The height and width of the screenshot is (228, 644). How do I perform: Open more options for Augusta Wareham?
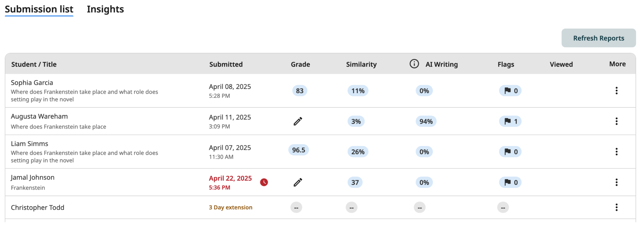click(617, 121)
